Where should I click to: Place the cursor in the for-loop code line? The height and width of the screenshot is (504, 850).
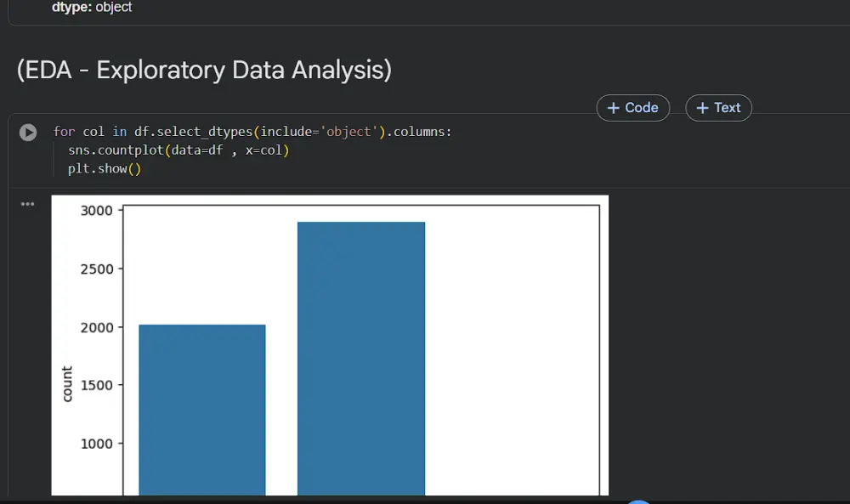[x=252, y=132]
